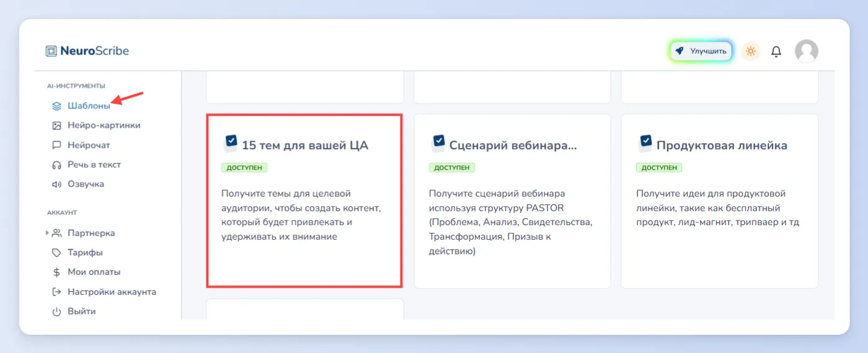Click the Нейрочат chat bubble icon
Viewport: 868px width, 353px height.
click(x=56, y=146)
